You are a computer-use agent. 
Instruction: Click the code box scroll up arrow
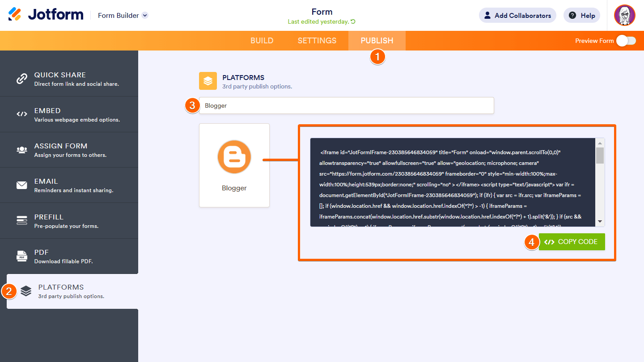tap(600, 143)
